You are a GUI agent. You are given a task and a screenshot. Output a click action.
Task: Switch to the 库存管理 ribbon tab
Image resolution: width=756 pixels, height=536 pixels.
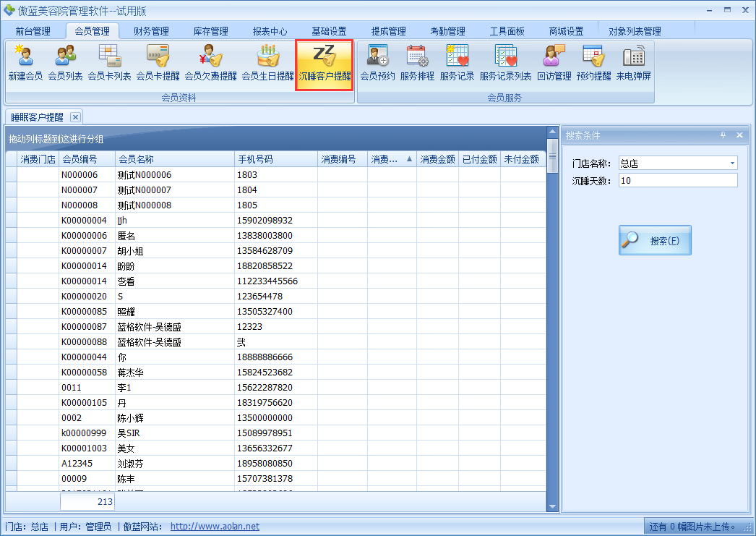tap(210, 31)
